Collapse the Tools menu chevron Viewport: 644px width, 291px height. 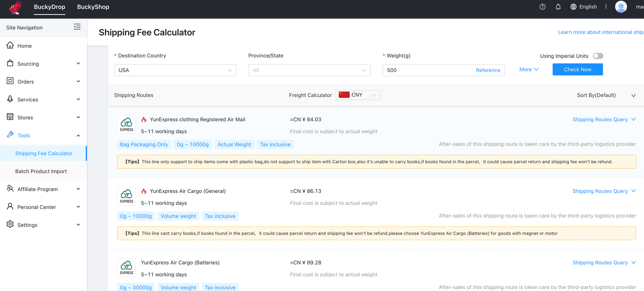[78, 135]
